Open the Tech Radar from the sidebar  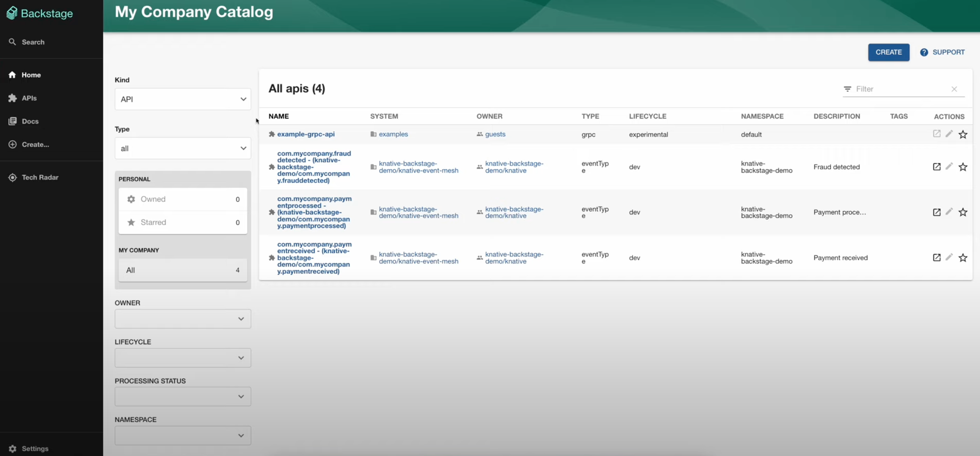[38, 177]
